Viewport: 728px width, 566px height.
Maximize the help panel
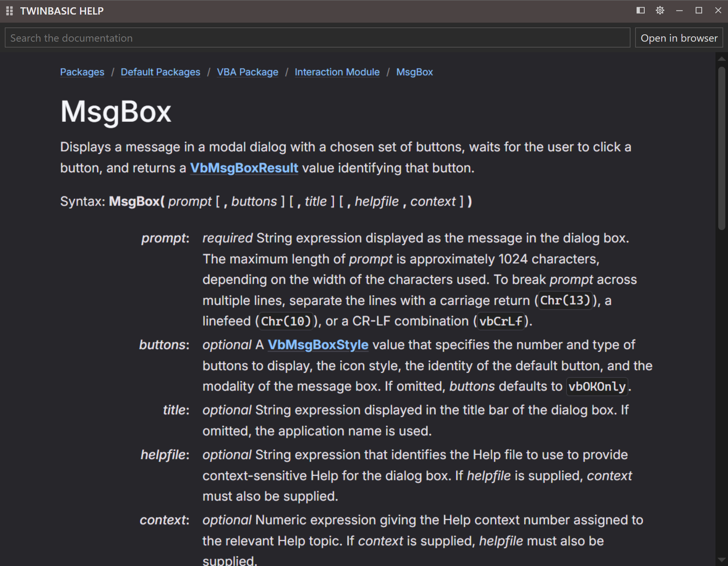click(699, 11)
